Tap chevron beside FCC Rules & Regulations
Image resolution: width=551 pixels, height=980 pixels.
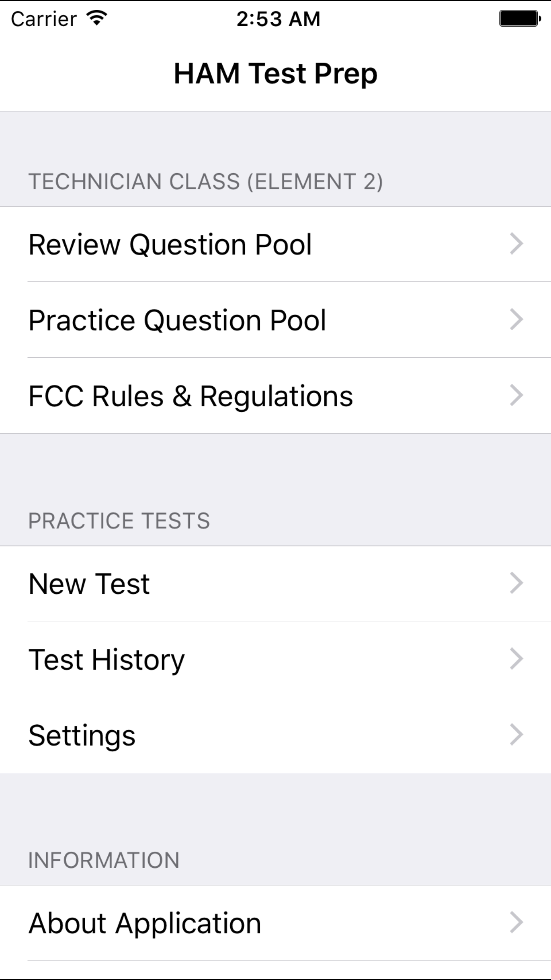[x=516, y=395]
